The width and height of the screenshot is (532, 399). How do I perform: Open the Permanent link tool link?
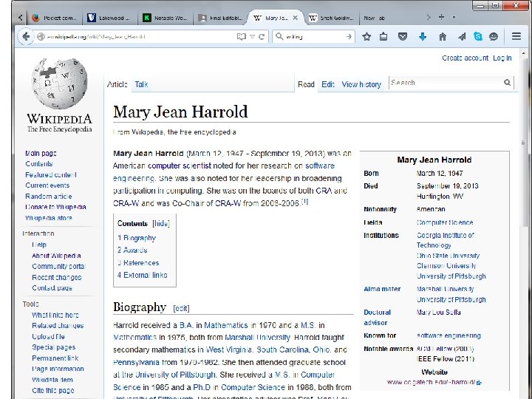click(x=55, y=358)
